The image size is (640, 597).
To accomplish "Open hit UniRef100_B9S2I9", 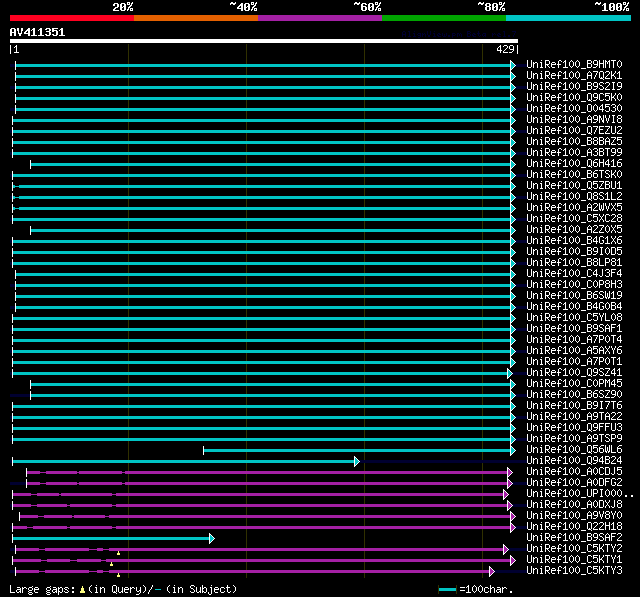I will click(x=574, y=87).
